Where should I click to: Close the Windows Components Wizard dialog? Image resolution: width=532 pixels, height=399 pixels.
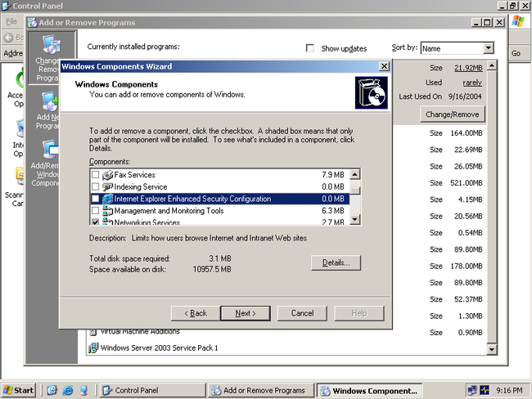click(384, 66)
